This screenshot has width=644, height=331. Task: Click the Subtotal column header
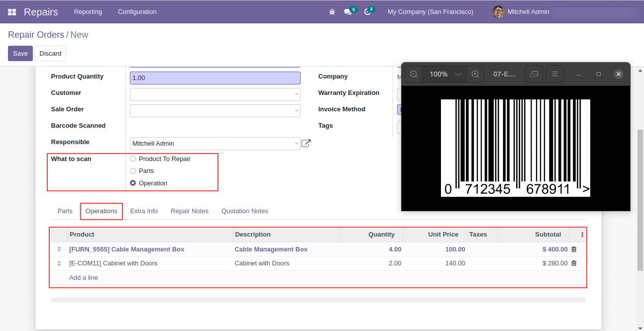tap(534, 235)
